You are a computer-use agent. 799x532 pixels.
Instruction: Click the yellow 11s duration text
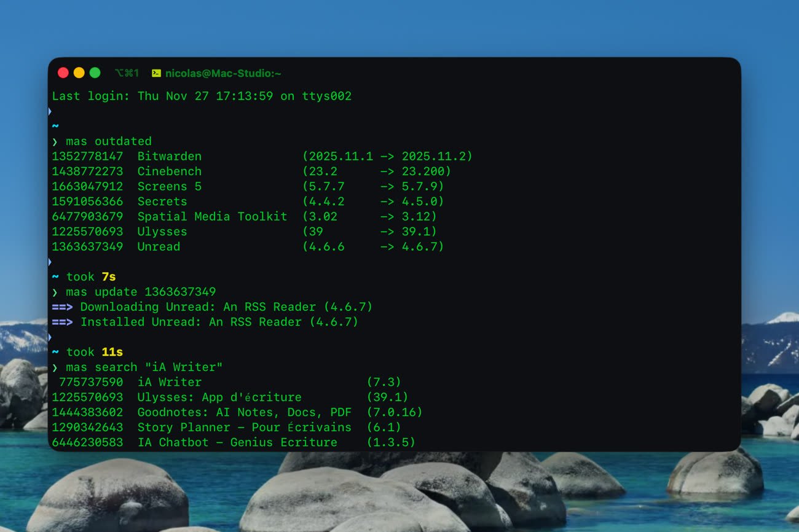pos(112,352)
